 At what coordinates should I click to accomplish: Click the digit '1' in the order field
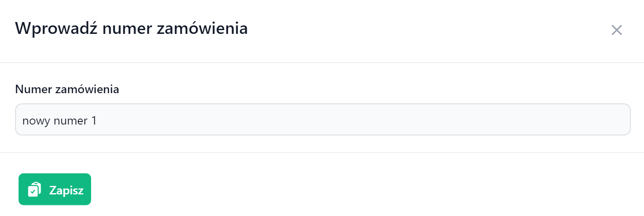point(94,121)
